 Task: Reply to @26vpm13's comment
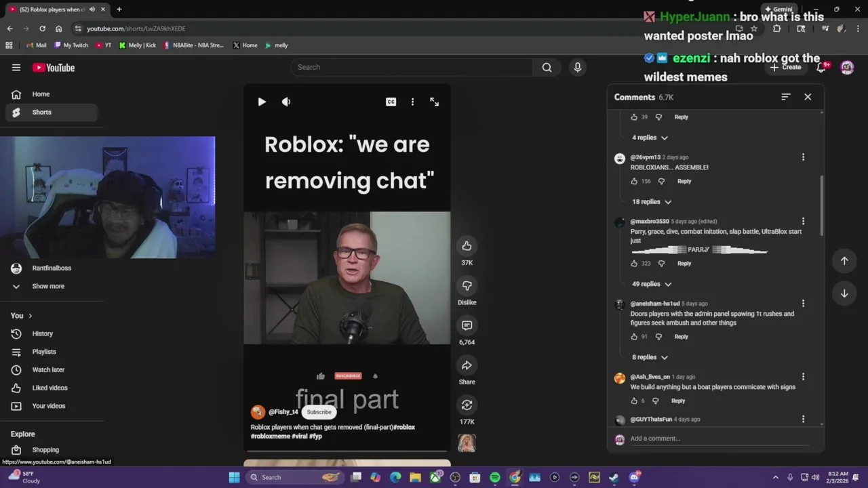pos(684,181)
